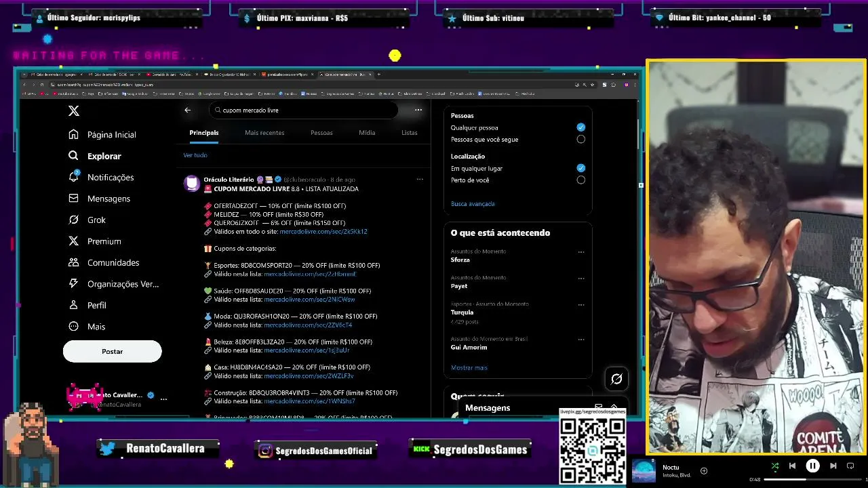Screen dimensions: 868x488
Task: Click Oráculo Literário's profile avatar
Action: tap(192, 183)
